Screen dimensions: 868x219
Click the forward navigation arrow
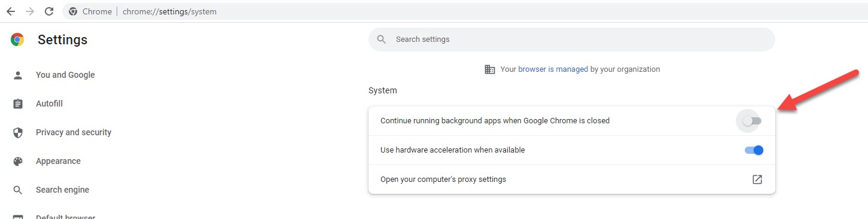coord(30,11)
